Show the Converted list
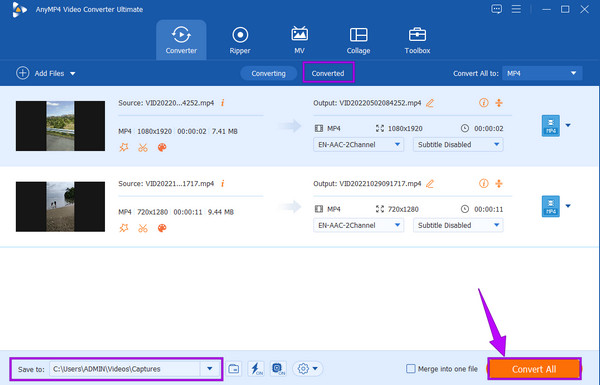 [328, 73]
